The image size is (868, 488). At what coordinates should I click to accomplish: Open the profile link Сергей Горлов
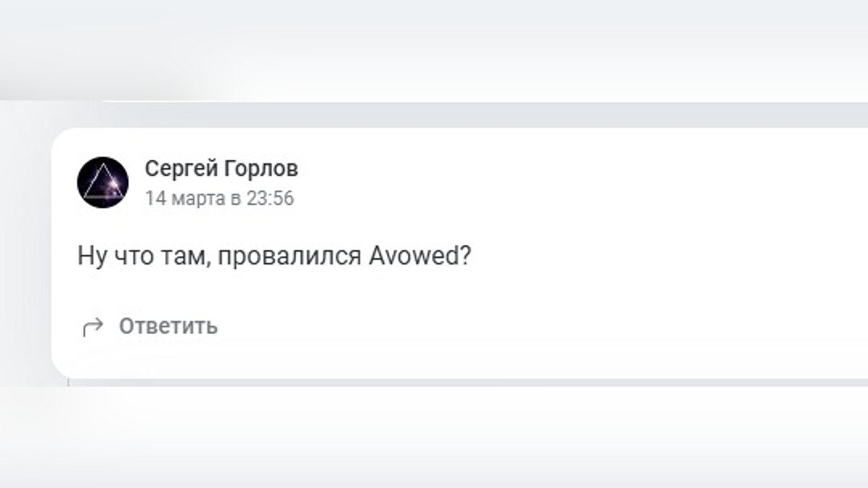click(221, 169)
